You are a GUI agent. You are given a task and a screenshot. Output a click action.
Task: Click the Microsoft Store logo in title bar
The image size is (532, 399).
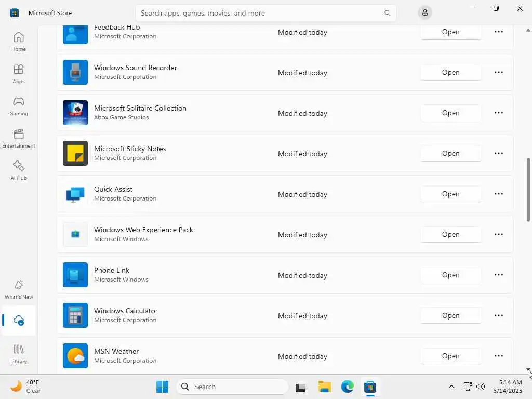click(14, 13)
